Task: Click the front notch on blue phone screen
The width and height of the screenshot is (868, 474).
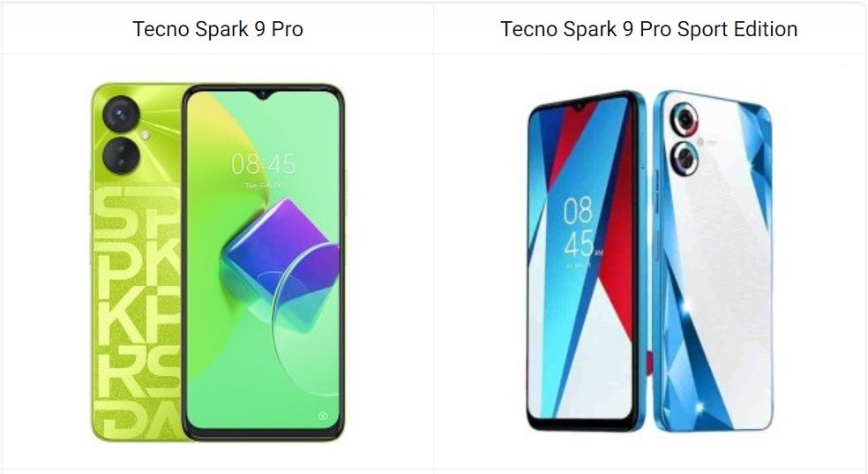Action: coord(578,106)
